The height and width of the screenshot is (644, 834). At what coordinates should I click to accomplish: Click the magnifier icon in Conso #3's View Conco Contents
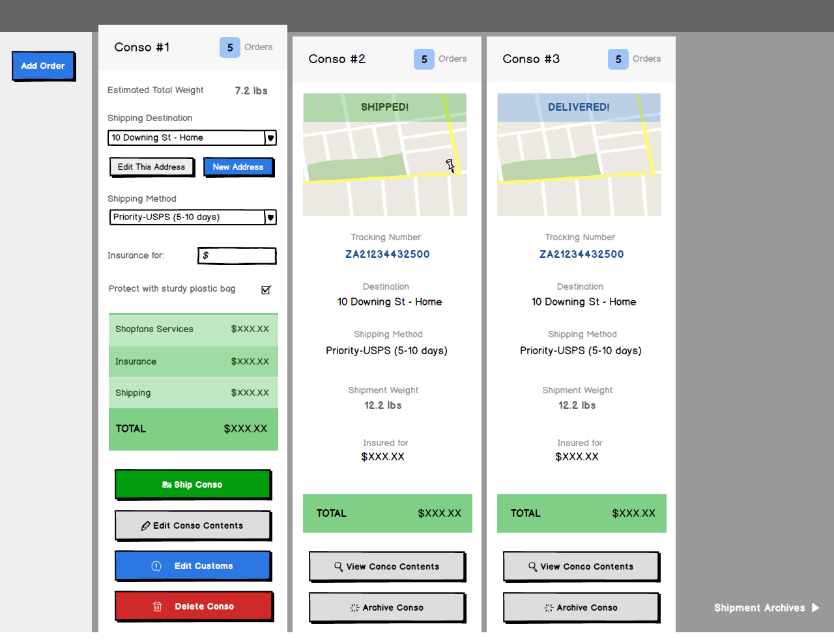(532, 567)
